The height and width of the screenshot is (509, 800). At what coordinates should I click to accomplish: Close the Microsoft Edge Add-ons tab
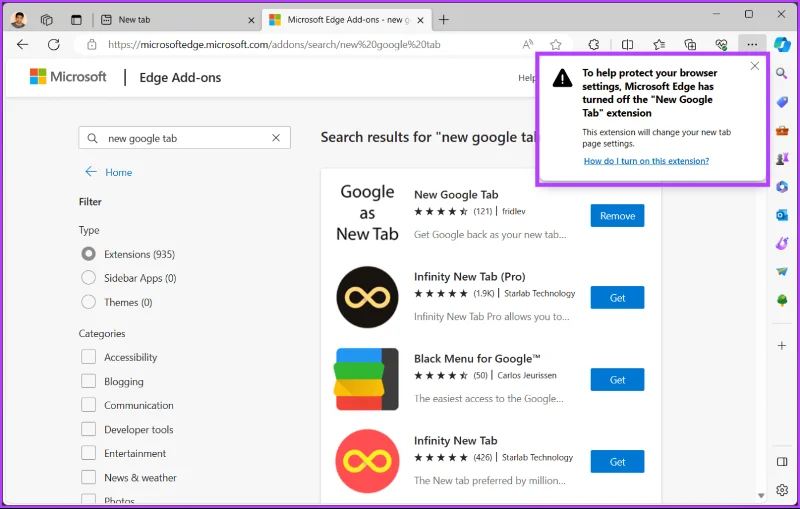pos(420,20)
